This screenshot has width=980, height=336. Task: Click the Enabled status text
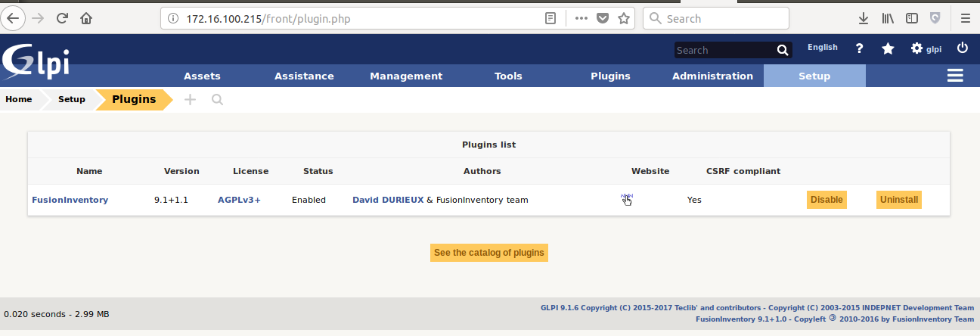coord(309,200)
